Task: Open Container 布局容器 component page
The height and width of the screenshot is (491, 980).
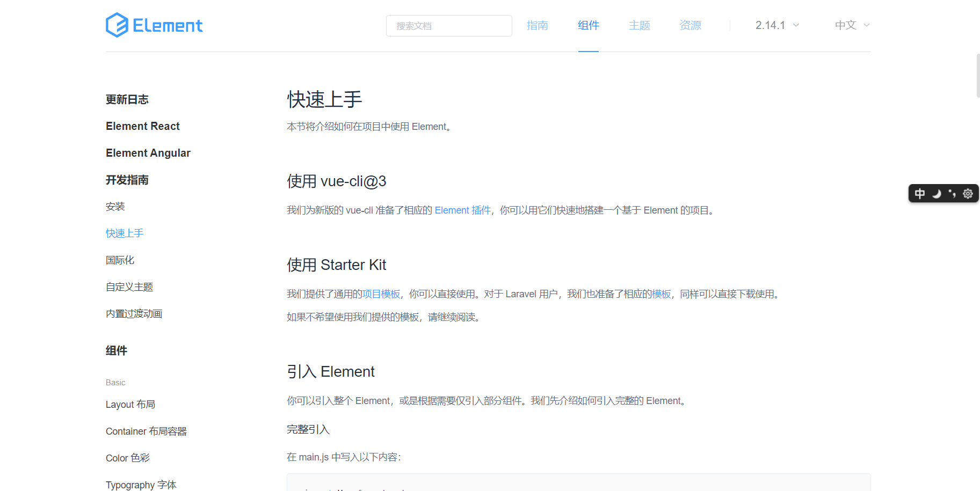Action: point(146,431)
